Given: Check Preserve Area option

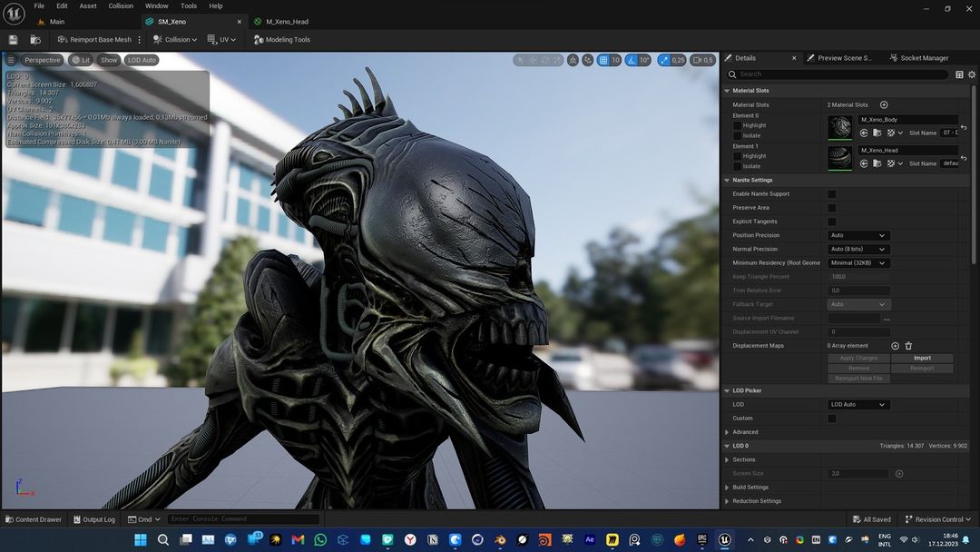Looking at the screenshot, I should 832,208.
